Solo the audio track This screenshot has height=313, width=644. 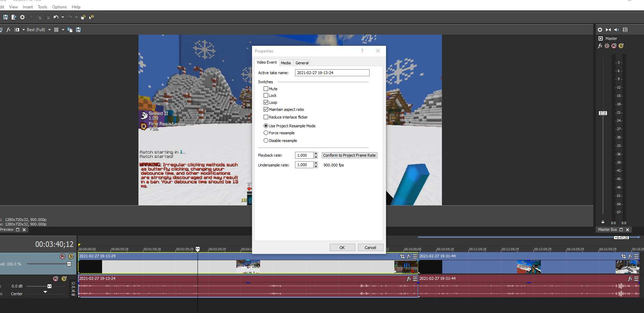tap(64, 279)
